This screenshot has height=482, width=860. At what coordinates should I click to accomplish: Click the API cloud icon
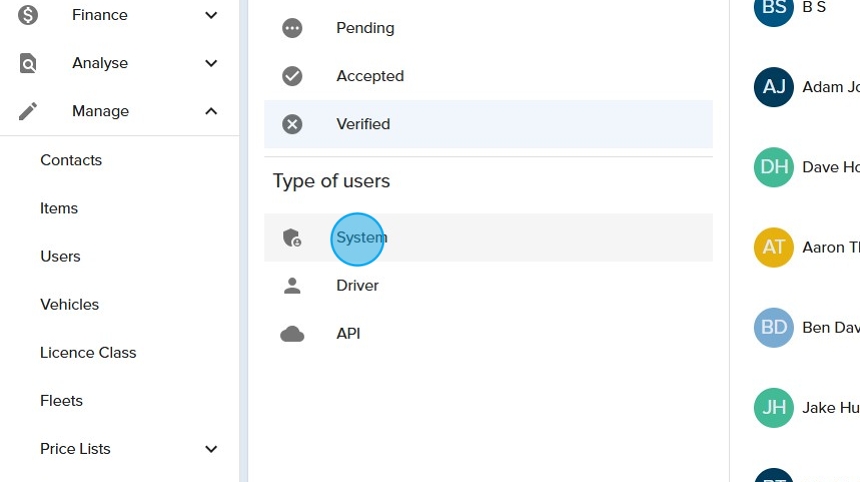292,334
